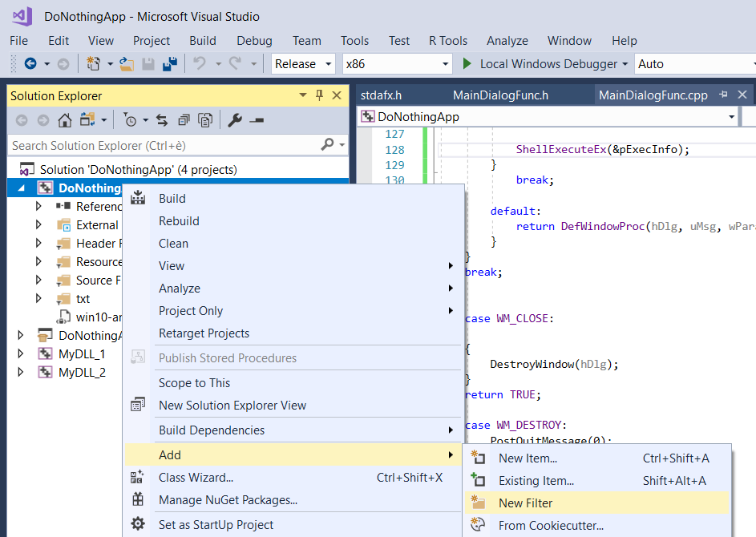Click Collapse All icon in Solution Explorer
This screenshot has height=537, width=756.
[x=184, y=120]
